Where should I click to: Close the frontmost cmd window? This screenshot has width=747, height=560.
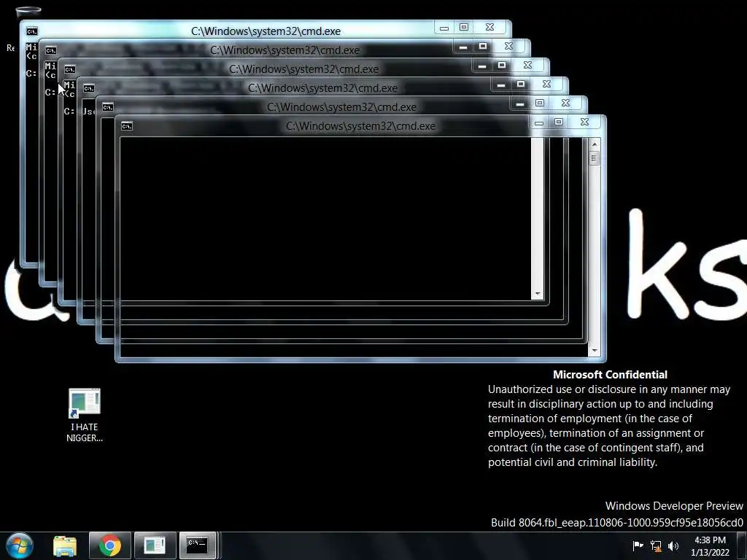point(584,122)
